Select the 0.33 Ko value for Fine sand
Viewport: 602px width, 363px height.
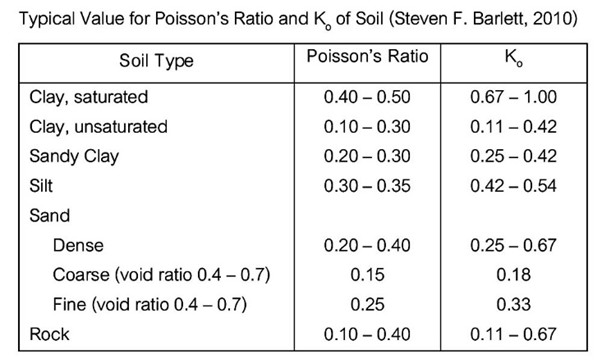tap(514, 305)
